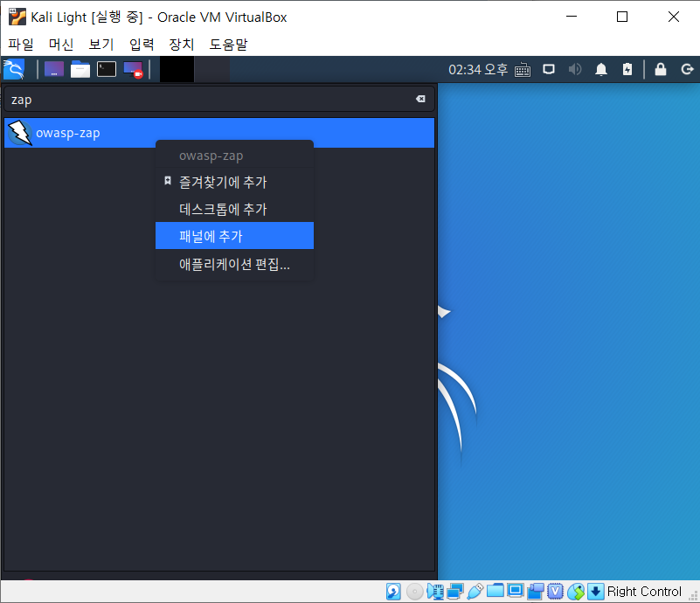
Task: Click the display tray icon
Action: [x=549, y=70]
